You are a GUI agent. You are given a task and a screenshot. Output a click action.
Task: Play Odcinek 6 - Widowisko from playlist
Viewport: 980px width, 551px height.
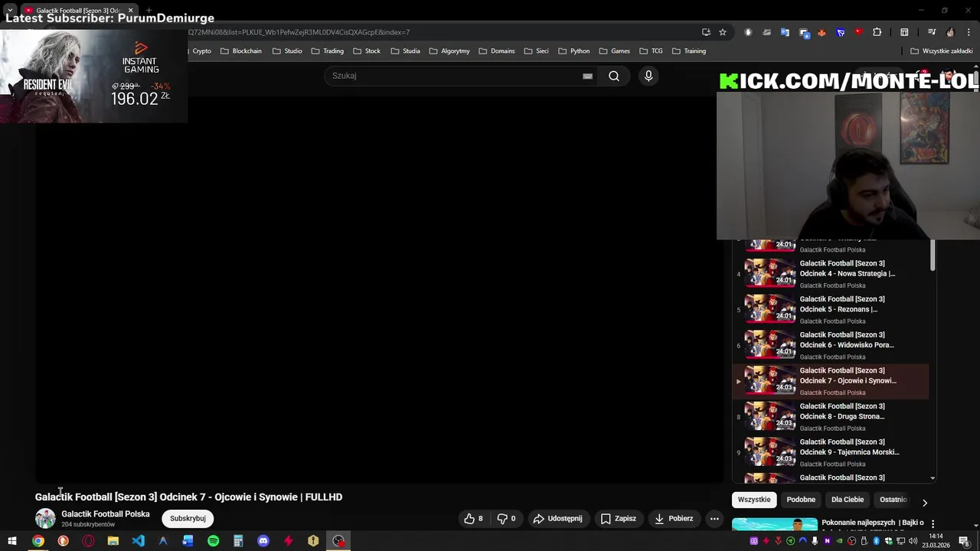click(x=831, y=345)
